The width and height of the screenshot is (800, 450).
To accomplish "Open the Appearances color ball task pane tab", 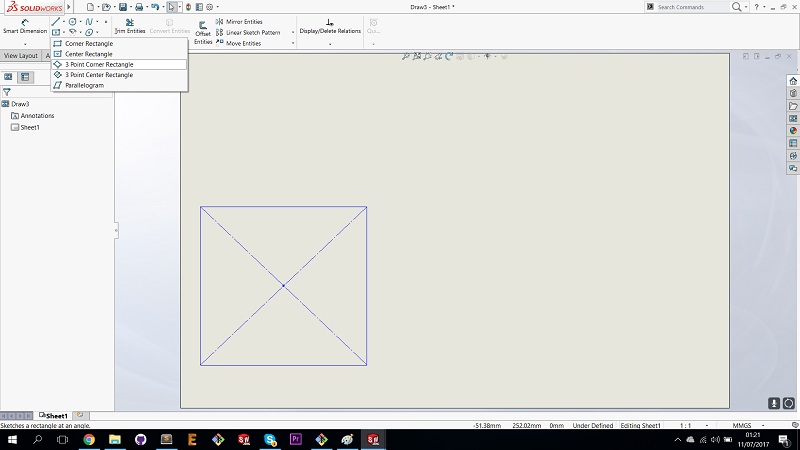I will tap(793, 131).
